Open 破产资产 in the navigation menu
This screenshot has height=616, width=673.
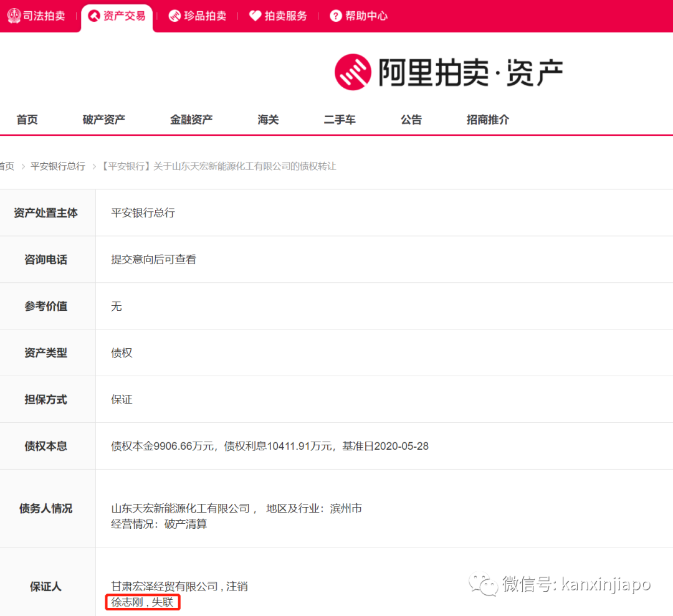click(x=104, y=120)
